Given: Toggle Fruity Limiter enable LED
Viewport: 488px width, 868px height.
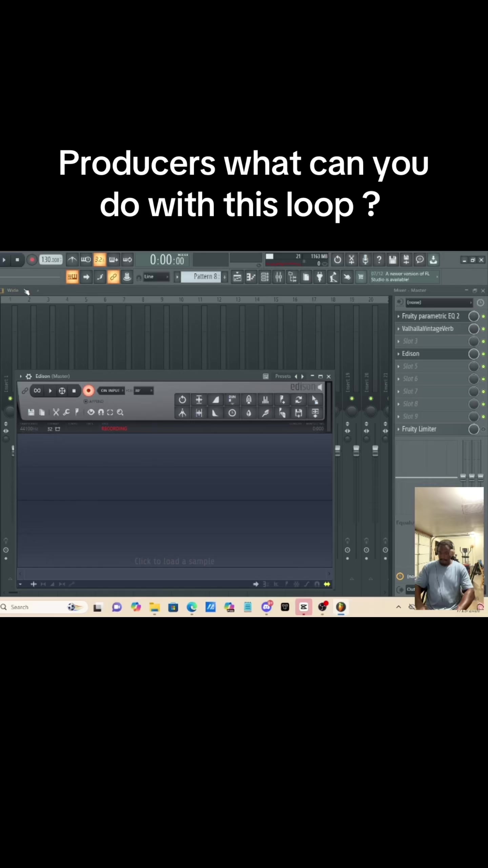Looking at the screenshot, I should coord(483,429).
